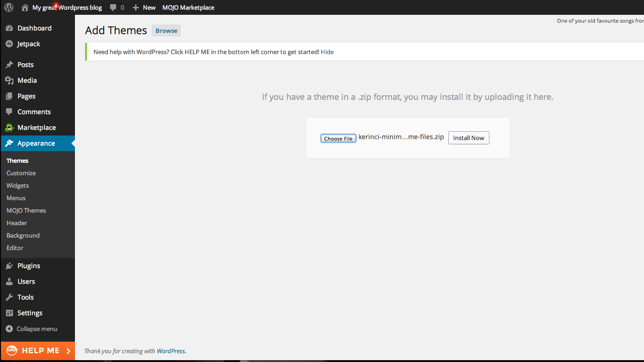
Task: Click the zip upload instruction text
Action: pos(408,97)
